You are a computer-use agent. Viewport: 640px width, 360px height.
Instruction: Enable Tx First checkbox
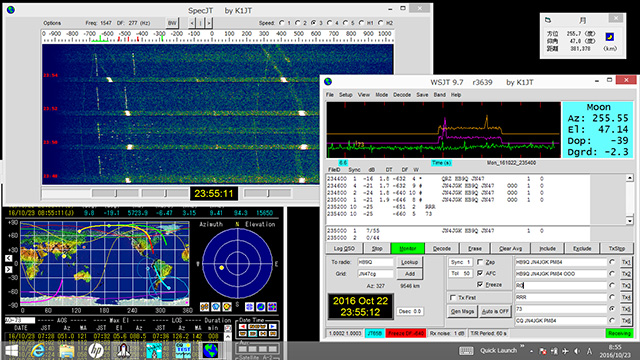point(453,298)
